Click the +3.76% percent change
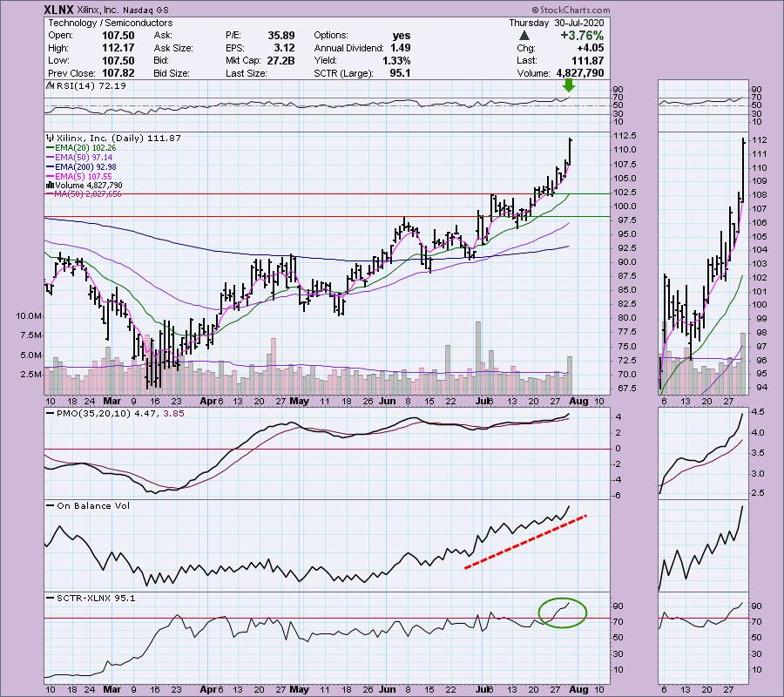 tap(582, 36)
